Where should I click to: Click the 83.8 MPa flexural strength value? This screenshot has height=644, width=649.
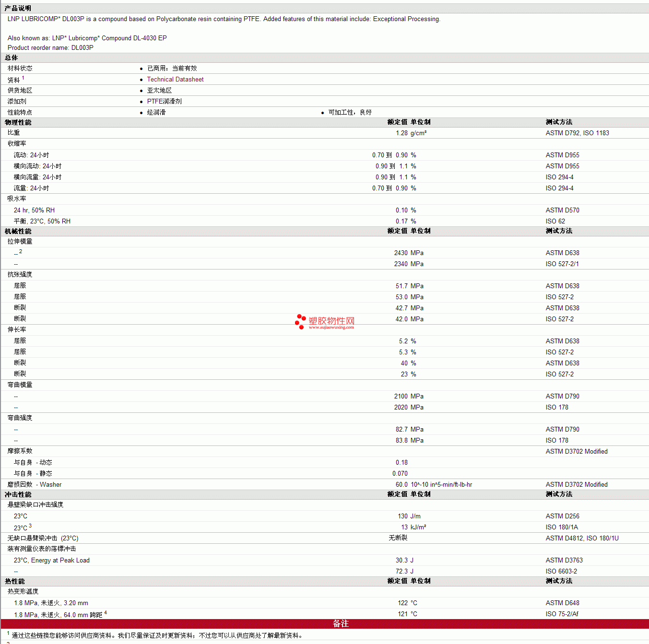click(410, 441)
